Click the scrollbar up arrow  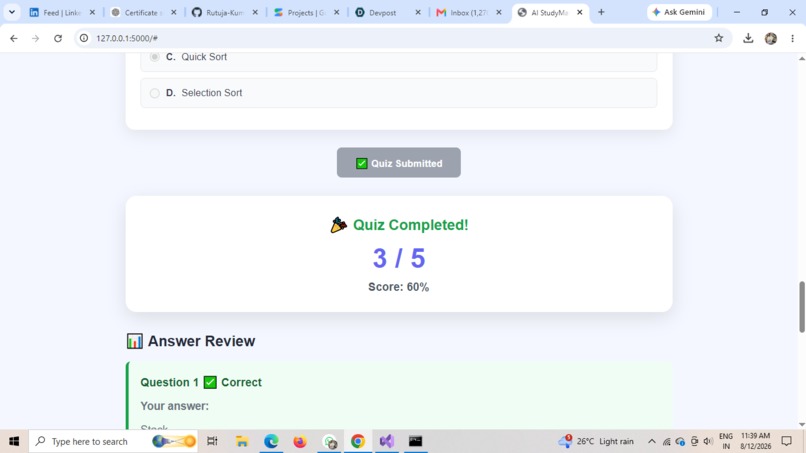tap(801, 59)
